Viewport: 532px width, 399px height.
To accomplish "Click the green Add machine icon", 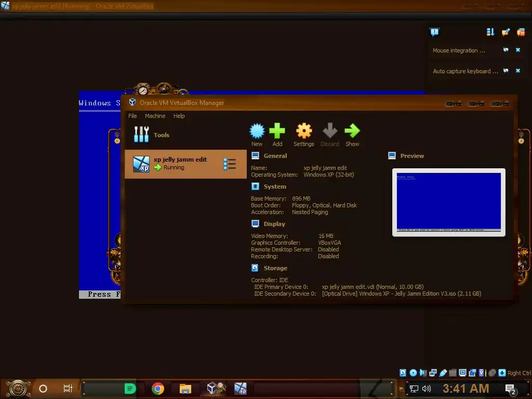I will point(277,131).
